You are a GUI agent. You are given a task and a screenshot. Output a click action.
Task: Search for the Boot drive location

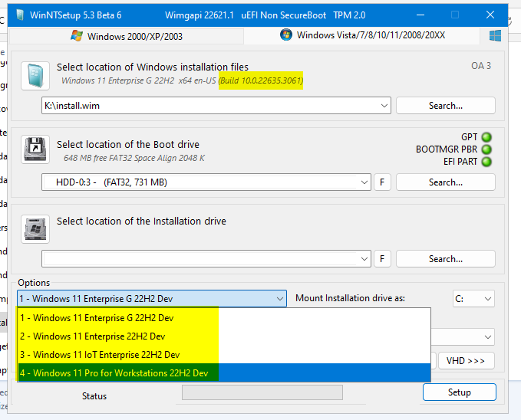446,182
